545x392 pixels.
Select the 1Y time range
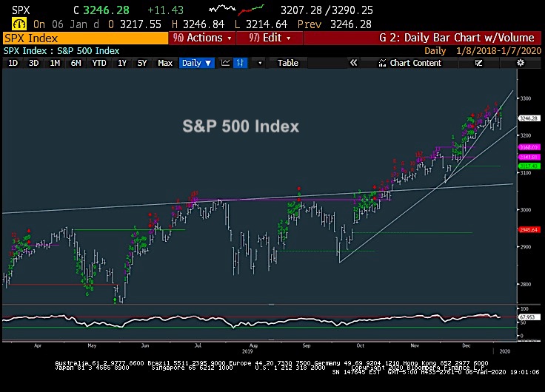(x=122, y=63)
